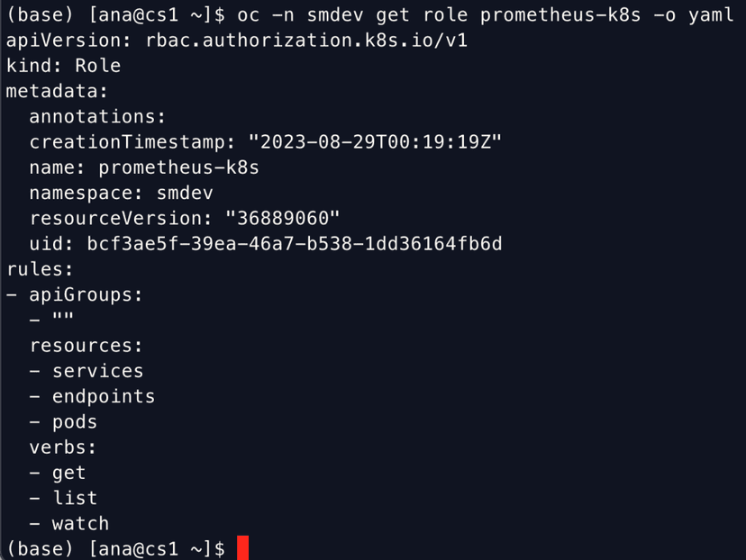This screenshot has width=746, height=560.
Task: Click the 'watch' verb entry
Action: pos(80,523)
